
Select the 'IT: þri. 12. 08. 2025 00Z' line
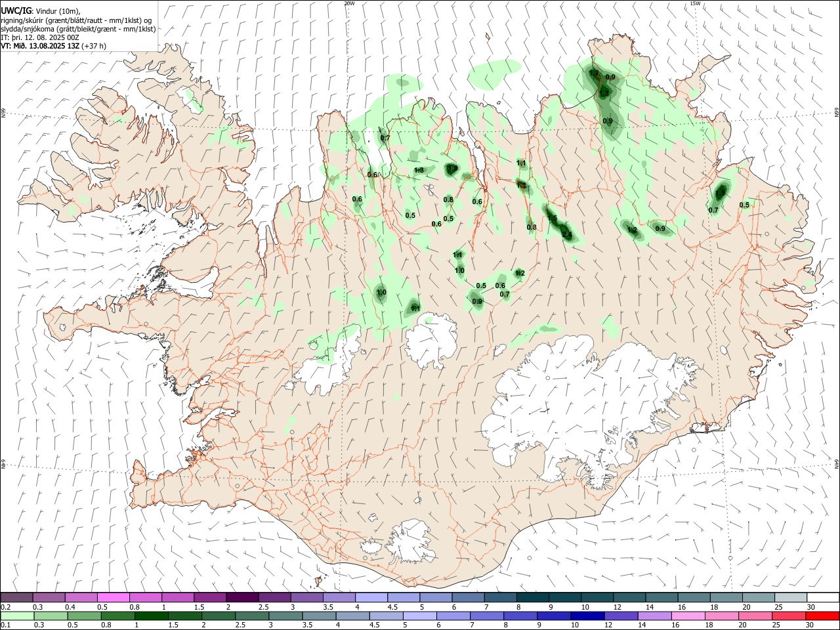pos(40,37)
